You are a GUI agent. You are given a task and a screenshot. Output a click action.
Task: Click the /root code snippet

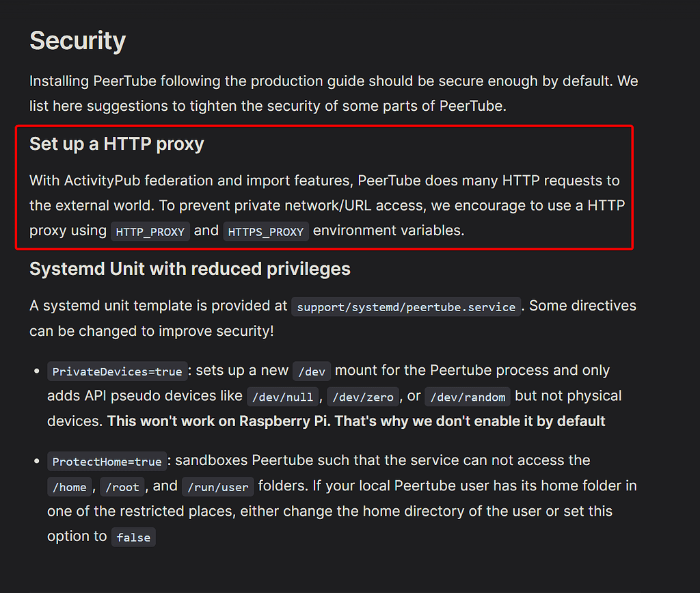122,487
